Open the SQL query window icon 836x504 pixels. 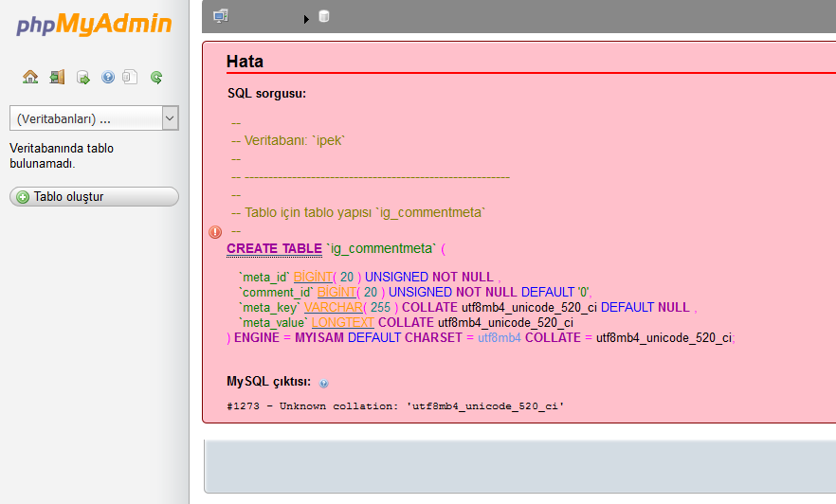pyautogui.click(x=83, y=78)
